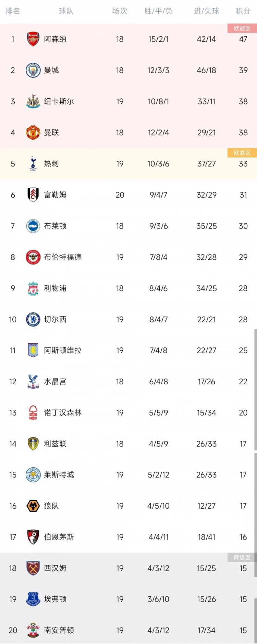
Task: Click the Tottenham cockerel logo
Action: pyautogui.click(x=33, y=164)
